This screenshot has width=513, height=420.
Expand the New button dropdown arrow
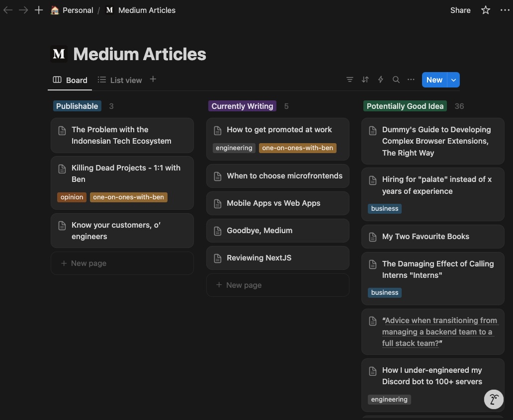(x=453, y=80)
